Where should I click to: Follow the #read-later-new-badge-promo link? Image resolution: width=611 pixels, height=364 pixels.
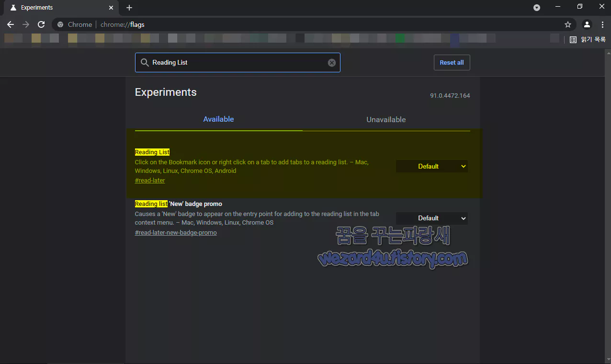coord(176,233)
